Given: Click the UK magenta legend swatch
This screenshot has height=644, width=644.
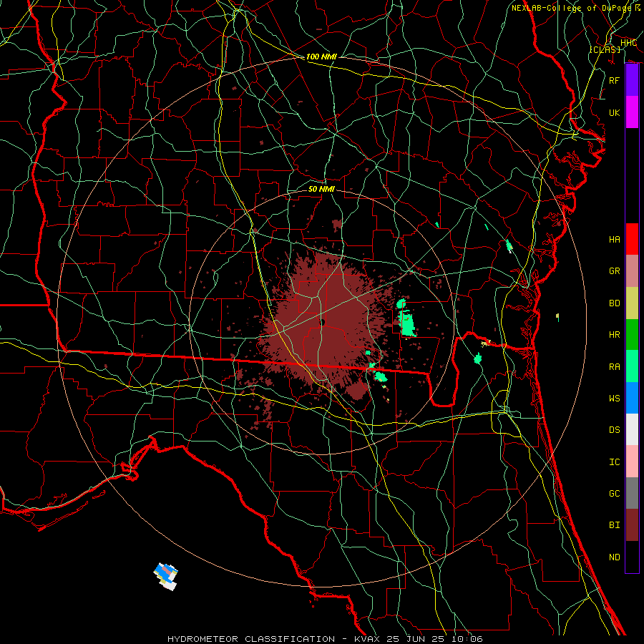Looking at the screenshot, I should pyautogui.click(x=632, y=112).
